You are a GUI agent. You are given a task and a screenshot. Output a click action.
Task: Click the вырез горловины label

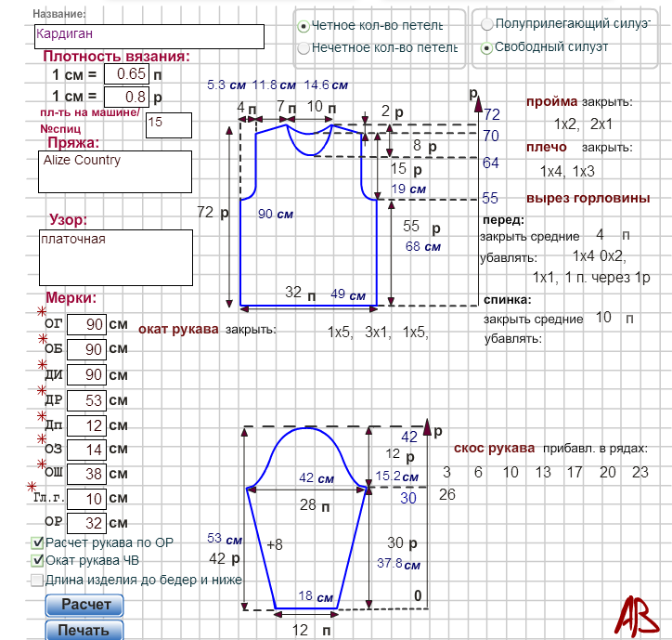(588, 198)
